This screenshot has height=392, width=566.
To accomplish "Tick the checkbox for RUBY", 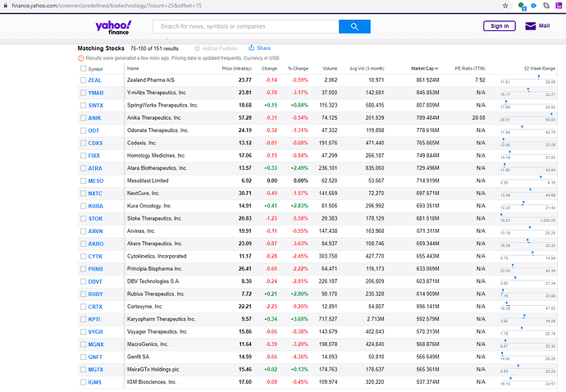I will [84, 294].
